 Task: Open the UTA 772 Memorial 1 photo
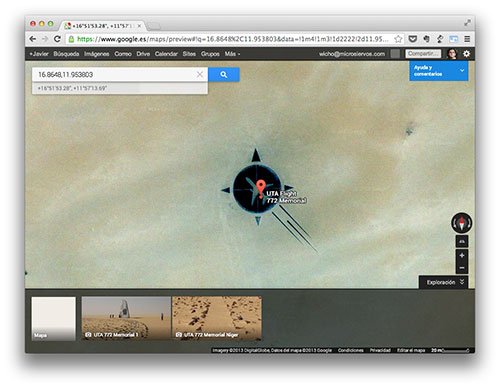tap(126, 318)
